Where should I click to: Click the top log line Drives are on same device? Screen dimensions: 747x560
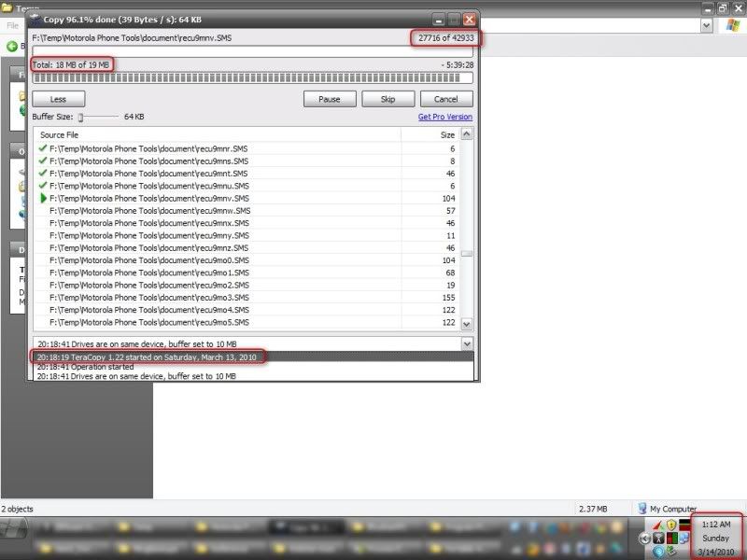click(136, 343)
